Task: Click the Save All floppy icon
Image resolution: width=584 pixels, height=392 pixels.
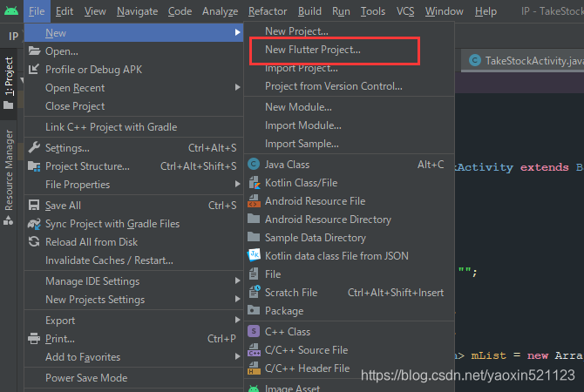Action: [x=34, y=205]
